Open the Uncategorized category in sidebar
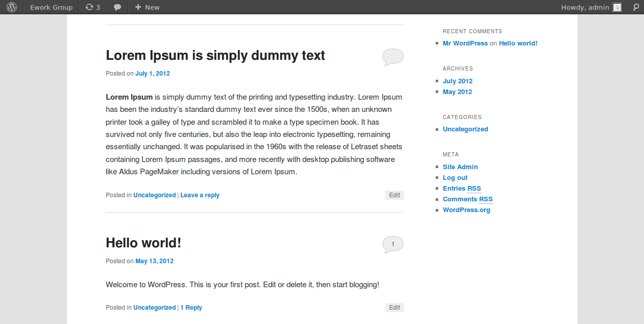This screenshot has width=644, height=324. pyautogui.click(x=465, y=129)
